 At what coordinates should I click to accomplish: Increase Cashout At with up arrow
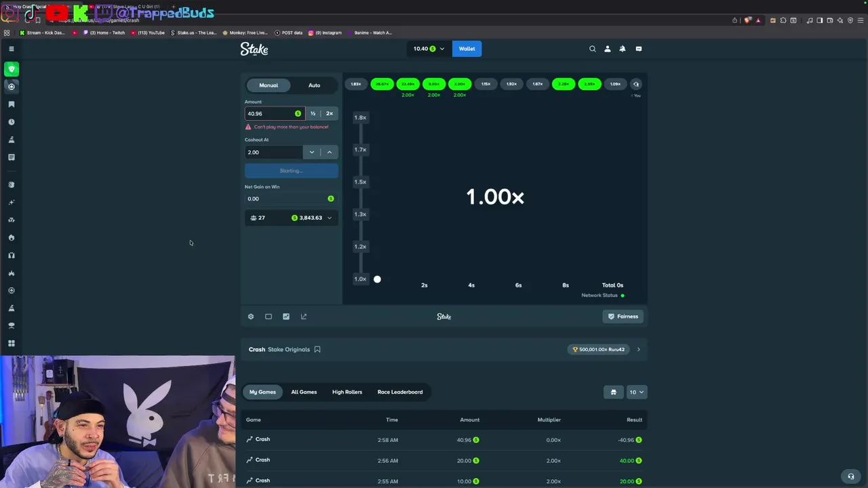(x=330, y=152)
